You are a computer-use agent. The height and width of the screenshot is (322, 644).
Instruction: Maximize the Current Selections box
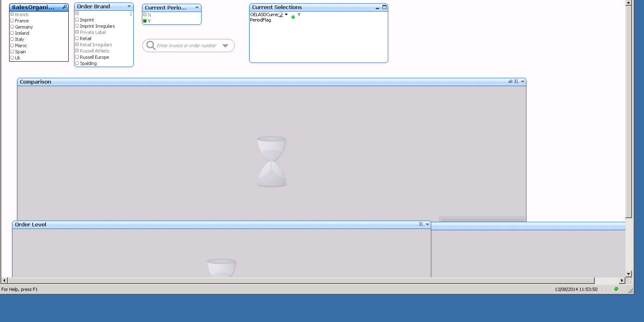pos(384,7)
